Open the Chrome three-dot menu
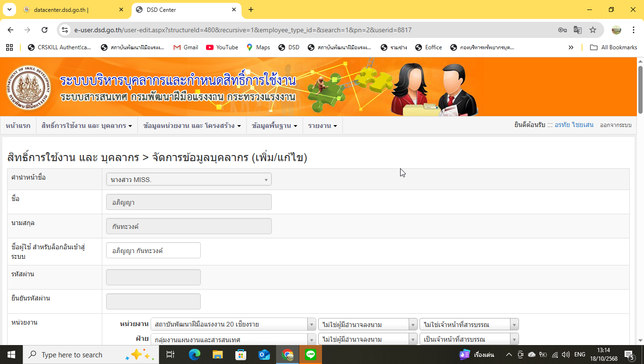The width and height of the screenshot is (644, 364). coord(634,30)
